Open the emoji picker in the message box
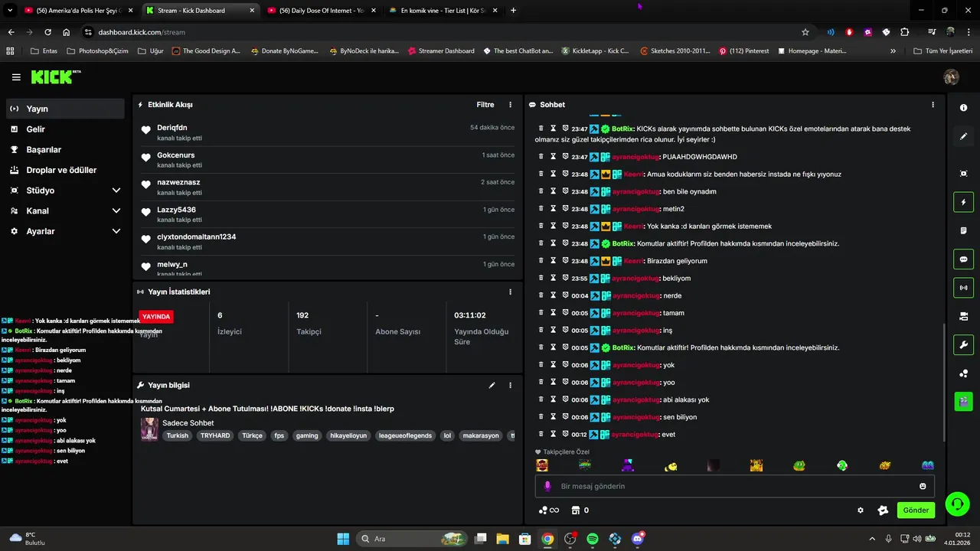 923,486
